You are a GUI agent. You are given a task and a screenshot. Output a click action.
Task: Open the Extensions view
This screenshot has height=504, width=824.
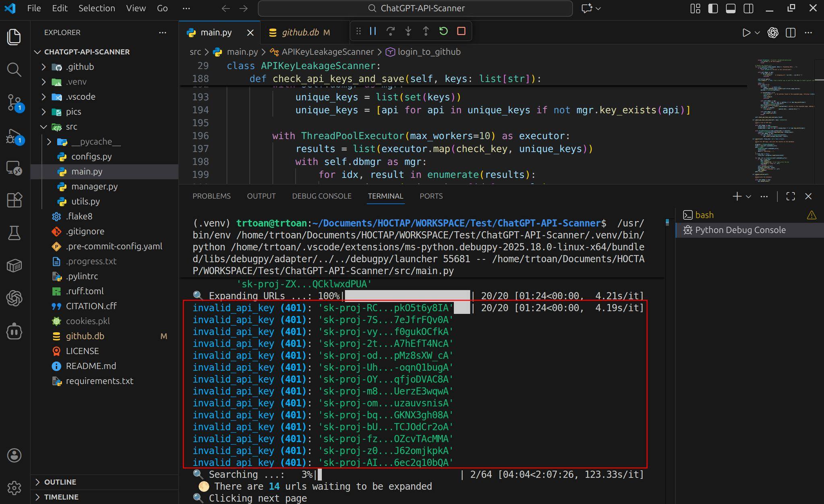[x=14, y=200]
